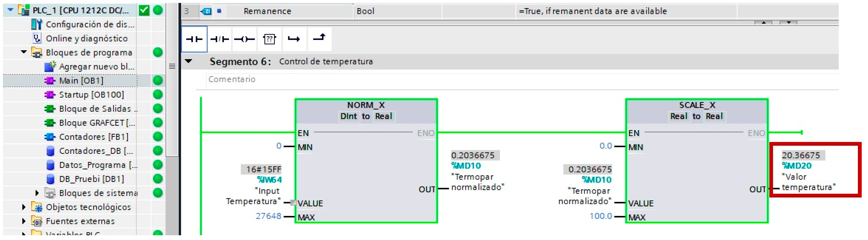Select the open branch tool
Image resolution: width=868 pixels, height=240 pixels.
(294, 39)
